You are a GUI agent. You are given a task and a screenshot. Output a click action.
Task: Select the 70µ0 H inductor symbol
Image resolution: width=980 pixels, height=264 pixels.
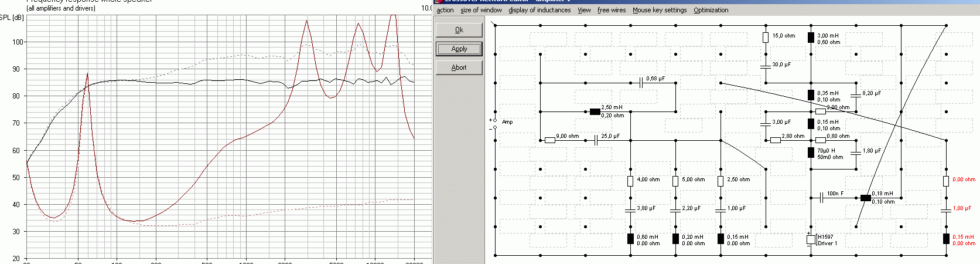click(x=811, y=153)
